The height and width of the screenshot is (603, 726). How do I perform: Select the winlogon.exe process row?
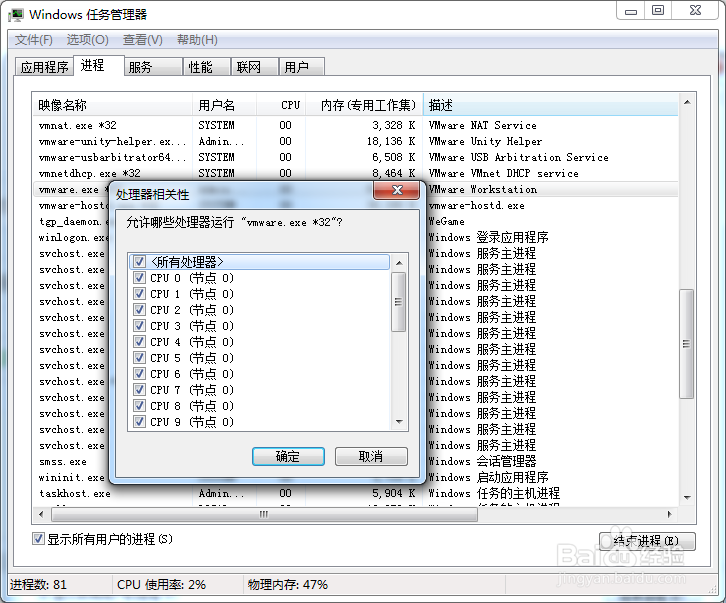74,238
